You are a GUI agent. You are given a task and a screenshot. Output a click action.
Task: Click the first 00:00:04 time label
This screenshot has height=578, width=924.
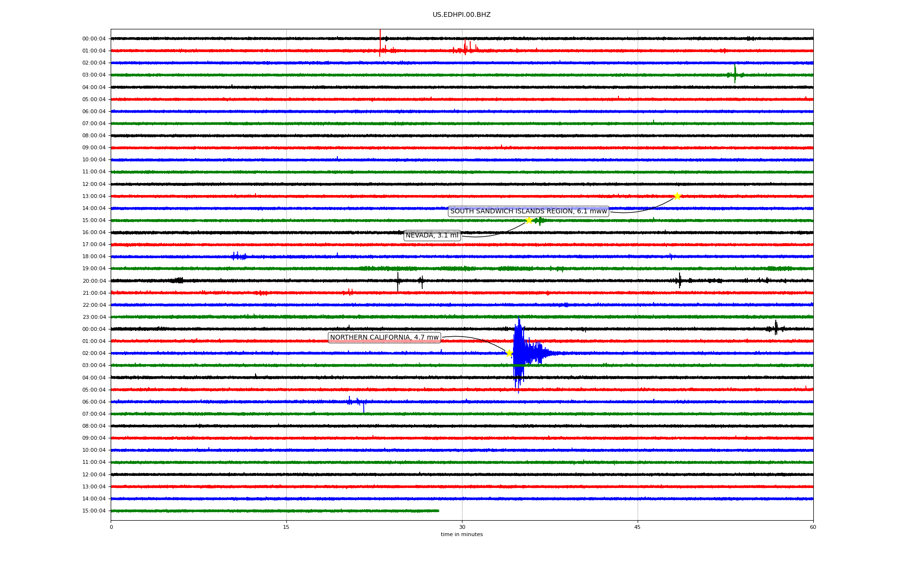[94, 39]
